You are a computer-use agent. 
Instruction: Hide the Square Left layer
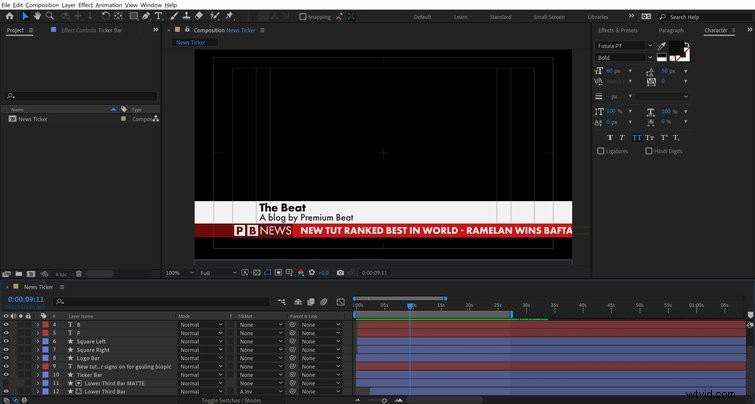(6, 341)
